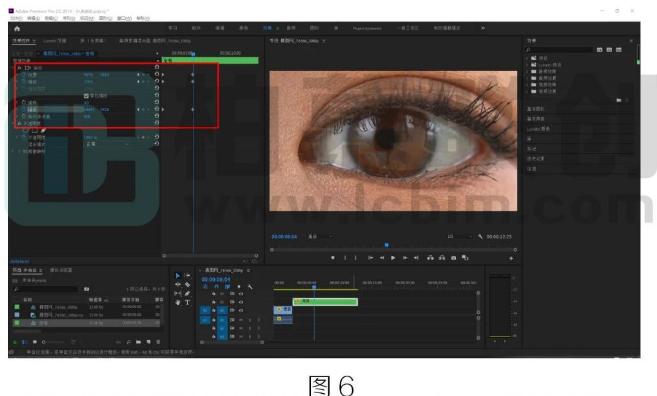Toggle V1 track output eye

point(241,311)
